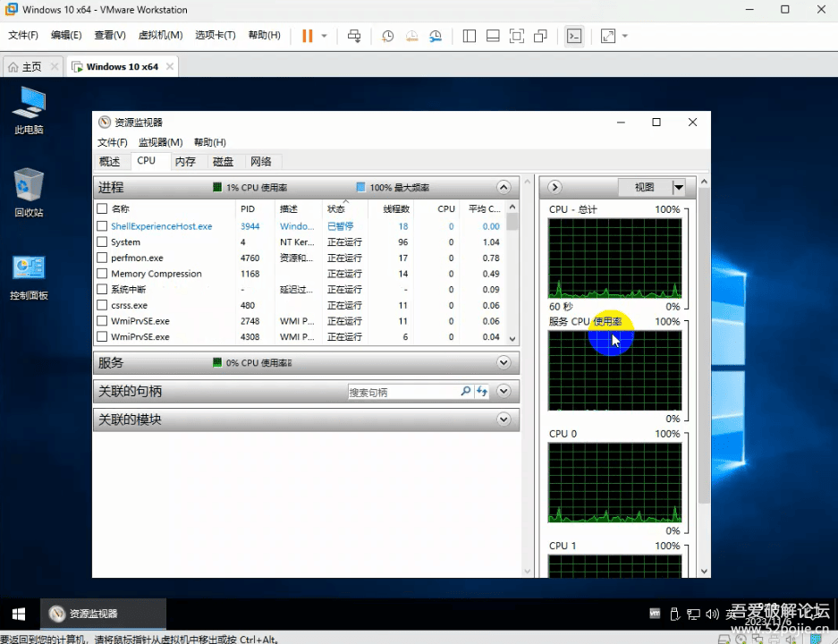Viewport: 838px width, 644px height.
Task: Take a new virtual machine snapshot
Action: coord(386,36)
